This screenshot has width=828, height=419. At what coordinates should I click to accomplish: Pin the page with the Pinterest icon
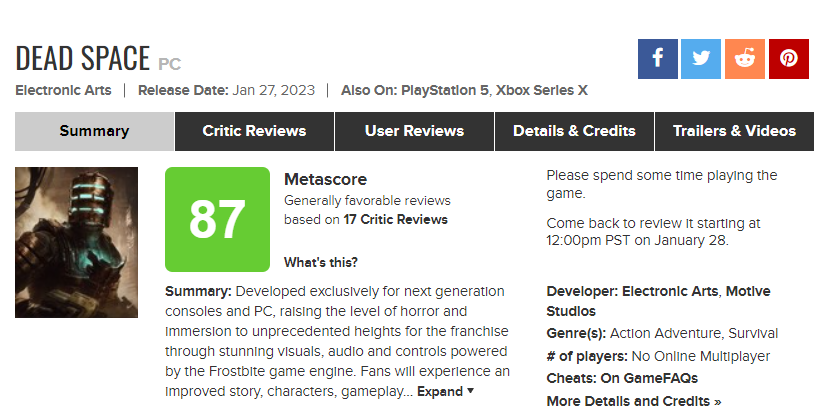click(788, 59)
